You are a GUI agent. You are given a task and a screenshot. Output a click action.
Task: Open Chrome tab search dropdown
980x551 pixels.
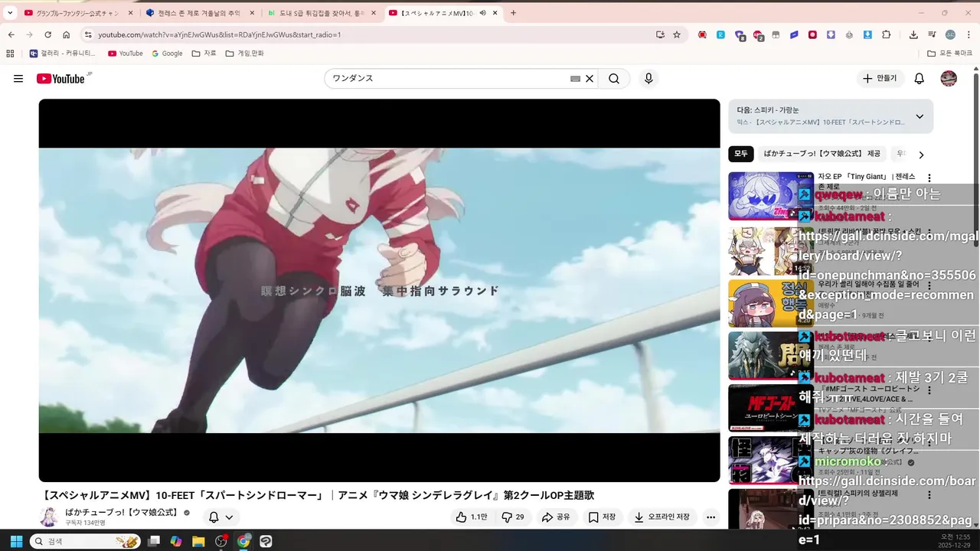point(10,13)
